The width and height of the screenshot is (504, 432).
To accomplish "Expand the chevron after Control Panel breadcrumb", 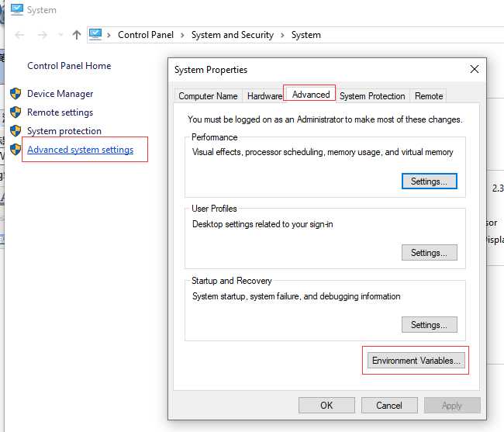I will click(183, 35).
